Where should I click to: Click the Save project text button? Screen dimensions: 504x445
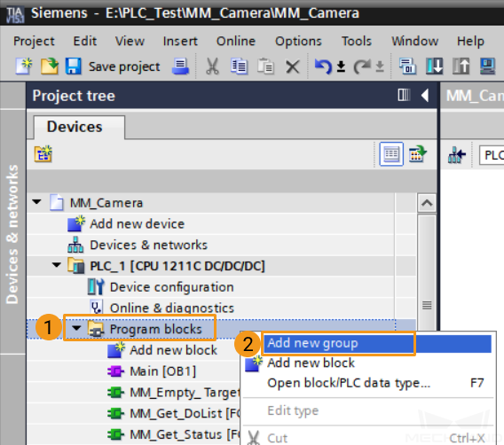124,66
